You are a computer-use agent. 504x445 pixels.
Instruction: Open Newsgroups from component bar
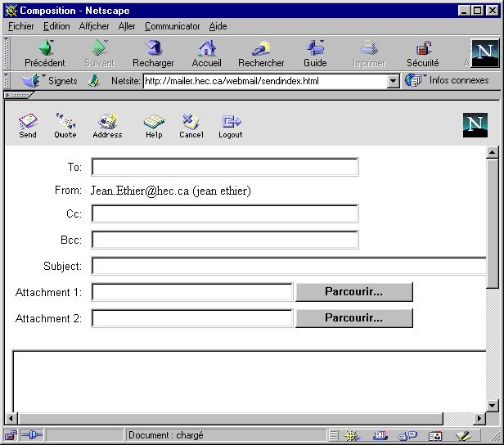(x=407, y=436)
